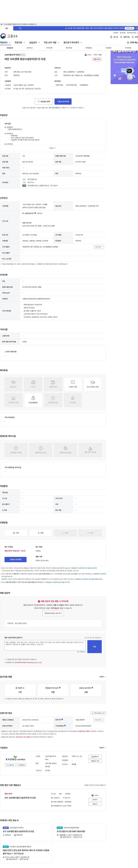
Task: Click the 주택자금 지원 welfare tile
Action: point(13,400)
